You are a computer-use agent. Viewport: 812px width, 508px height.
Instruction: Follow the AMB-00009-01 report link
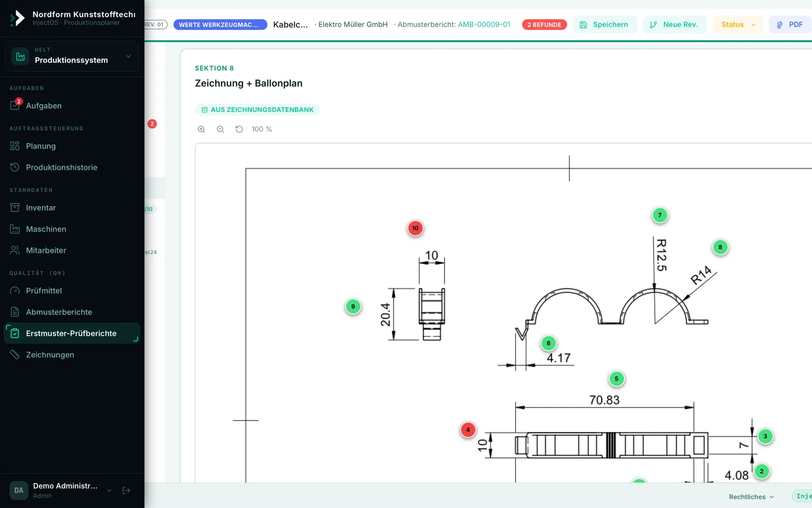(484, 24)
